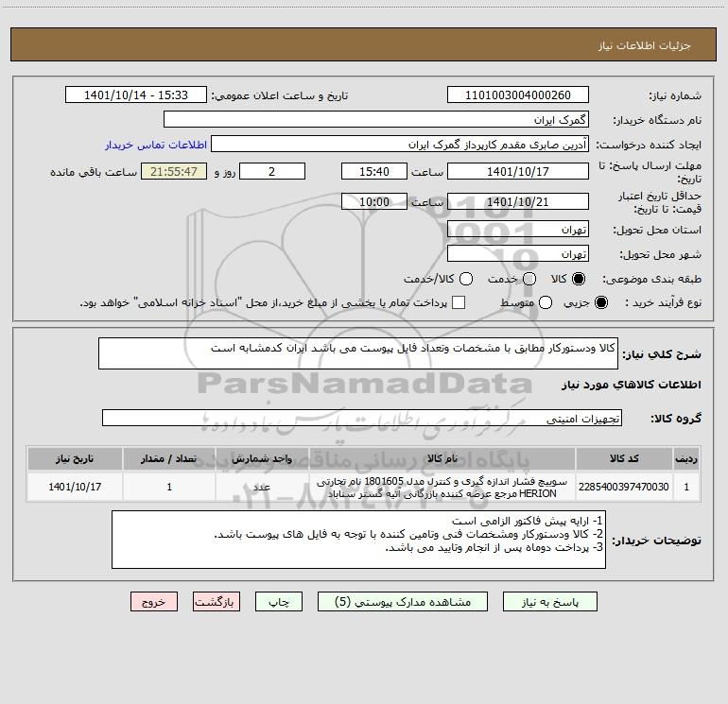Click the نام کالا column header
728x704 pixels.
[442, 458]
